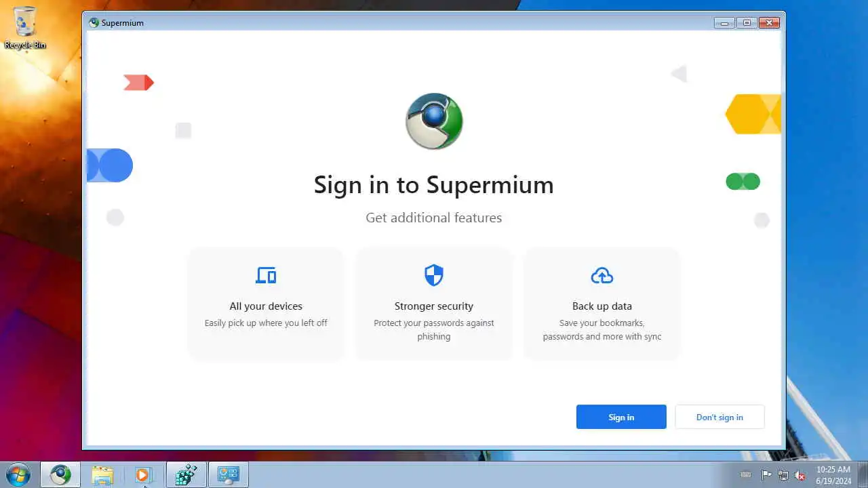
Task: Click 'Save your bookmarks, passwords and more' text
Action: click(602, 329)
